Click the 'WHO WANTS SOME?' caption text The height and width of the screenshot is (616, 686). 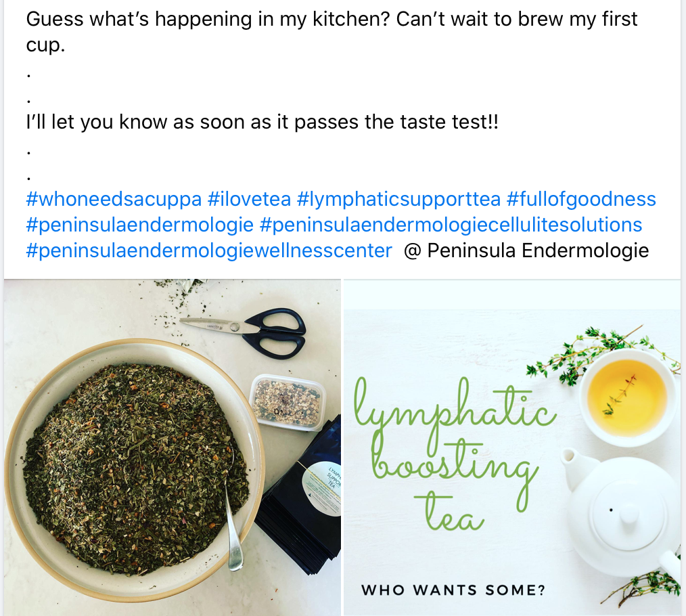453,590
